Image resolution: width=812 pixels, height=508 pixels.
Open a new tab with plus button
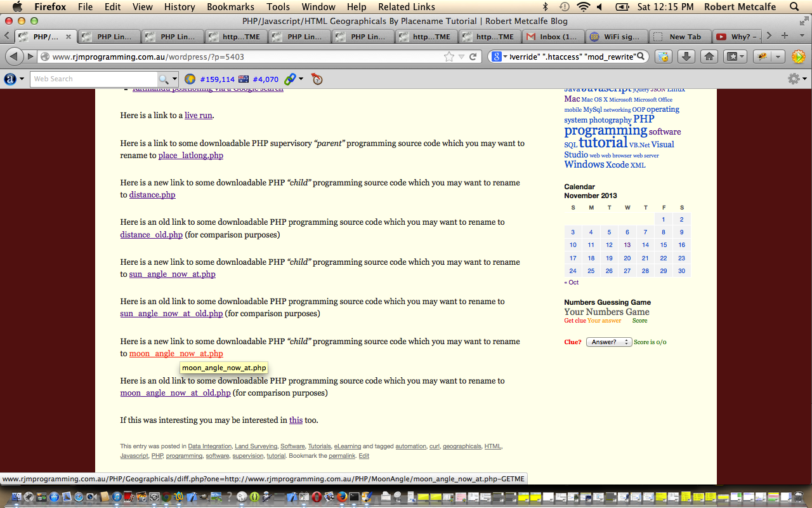tap(785, 36)
